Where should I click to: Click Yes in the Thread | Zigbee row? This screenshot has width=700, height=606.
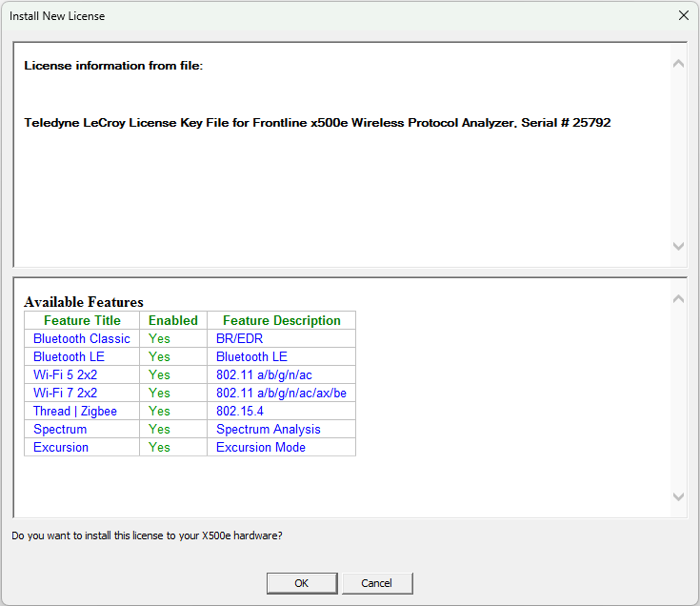159,411
